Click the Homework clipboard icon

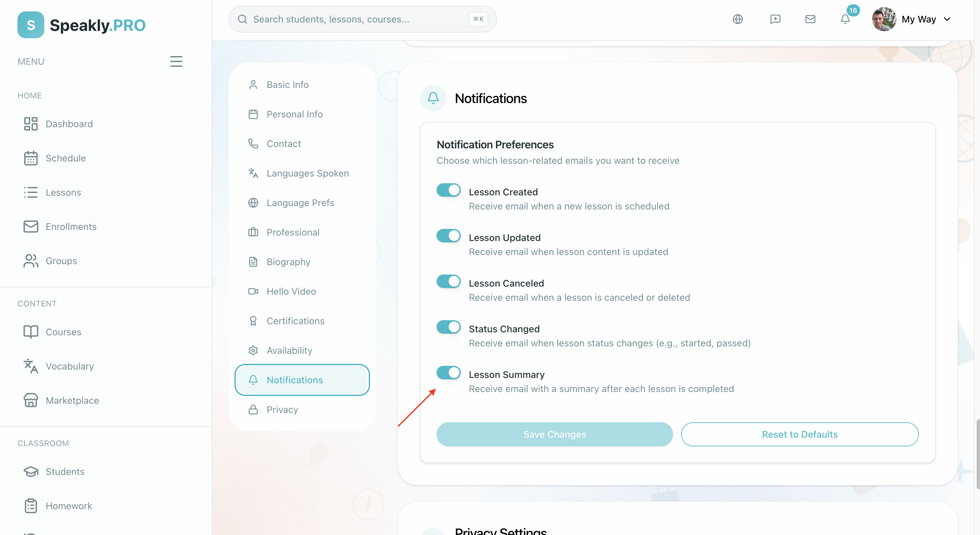[x=31, y=506]
